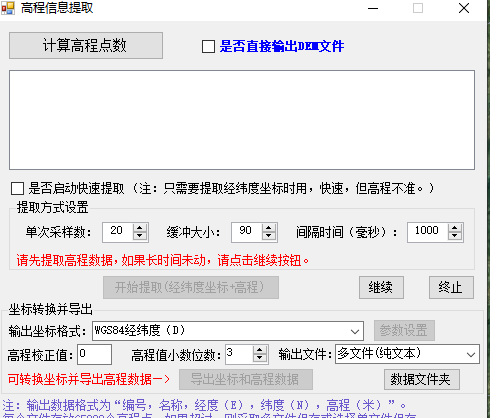Open the 输出文件 dropdown
Viewport: 490px width, 418px height.
tap(407, 354)
